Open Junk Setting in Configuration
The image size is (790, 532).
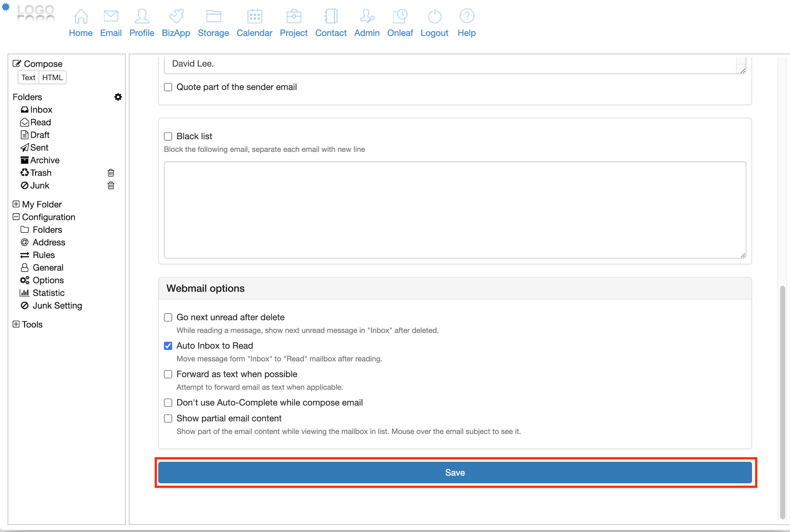(x=57, y=306)
